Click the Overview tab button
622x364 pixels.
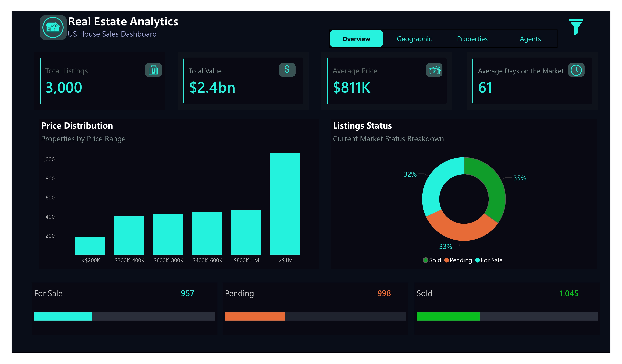[x=356, y=39]
